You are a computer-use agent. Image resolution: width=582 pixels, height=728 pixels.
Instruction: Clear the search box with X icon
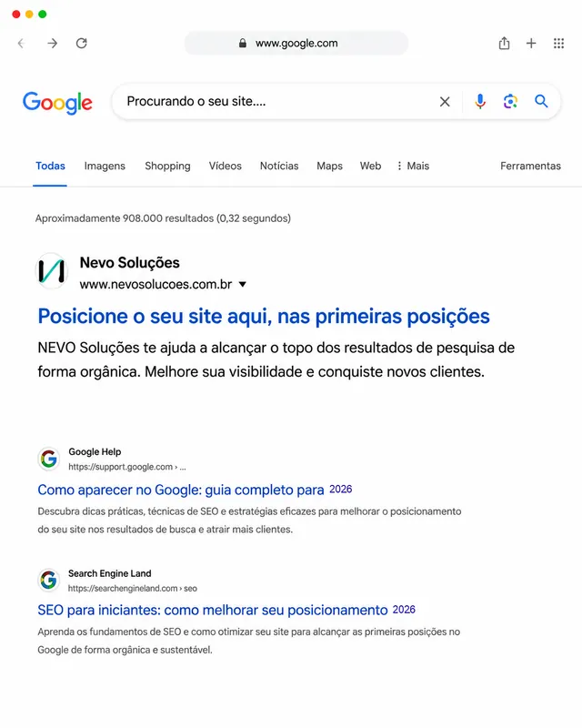coord(445,102)
